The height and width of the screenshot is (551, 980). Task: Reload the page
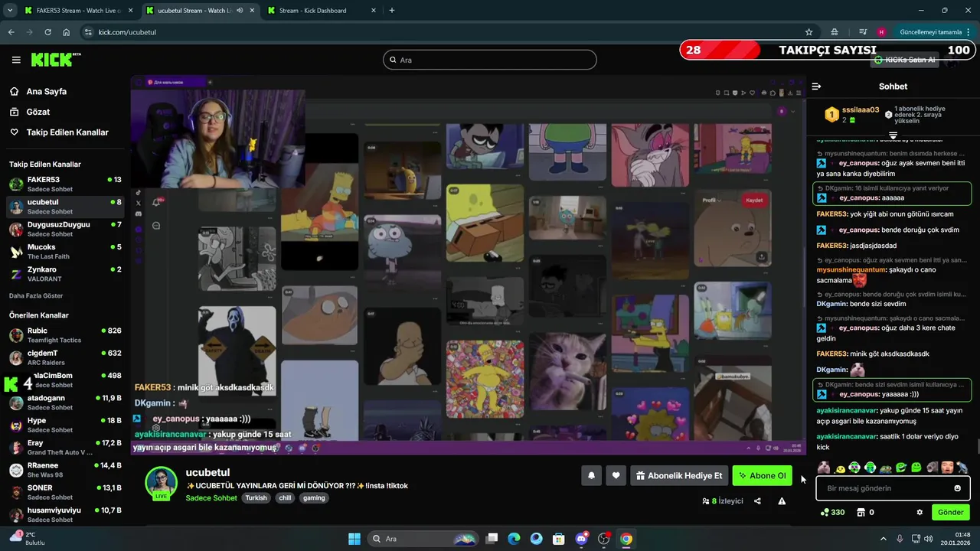tap(47, 32)
